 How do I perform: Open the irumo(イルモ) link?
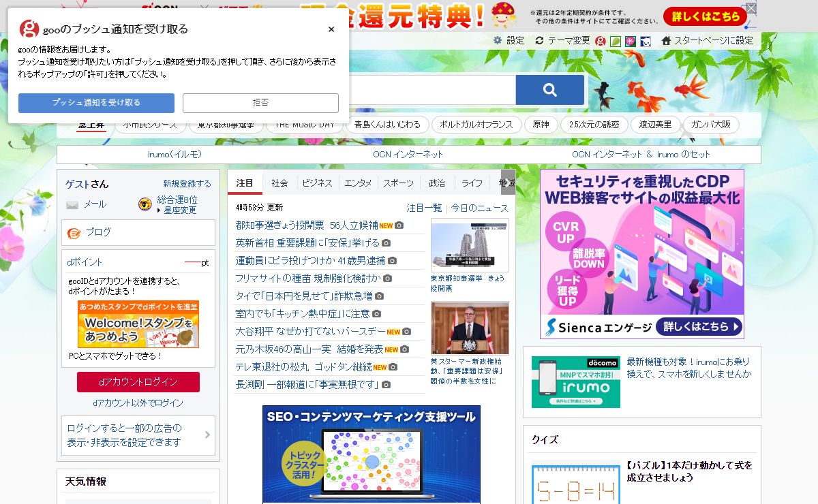pos(175,155)
